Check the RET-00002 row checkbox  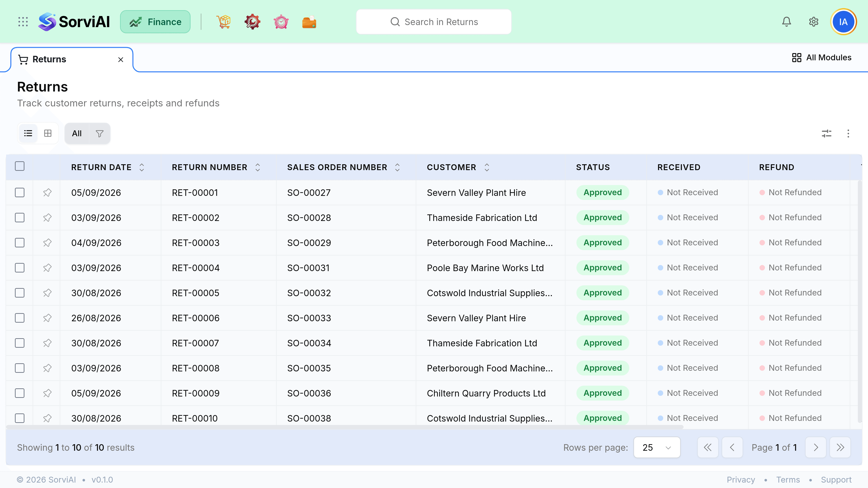(x=20, y=218)
